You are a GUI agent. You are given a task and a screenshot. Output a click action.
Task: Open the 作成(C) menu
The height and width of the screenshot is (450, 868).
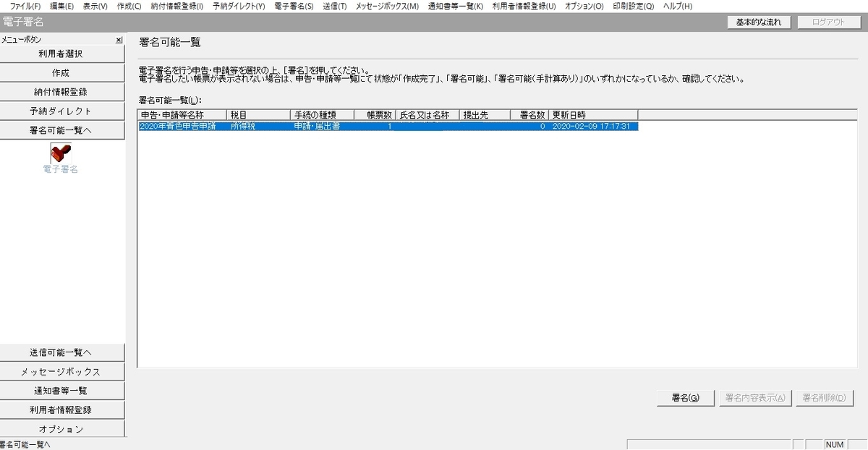pos(129,6)
